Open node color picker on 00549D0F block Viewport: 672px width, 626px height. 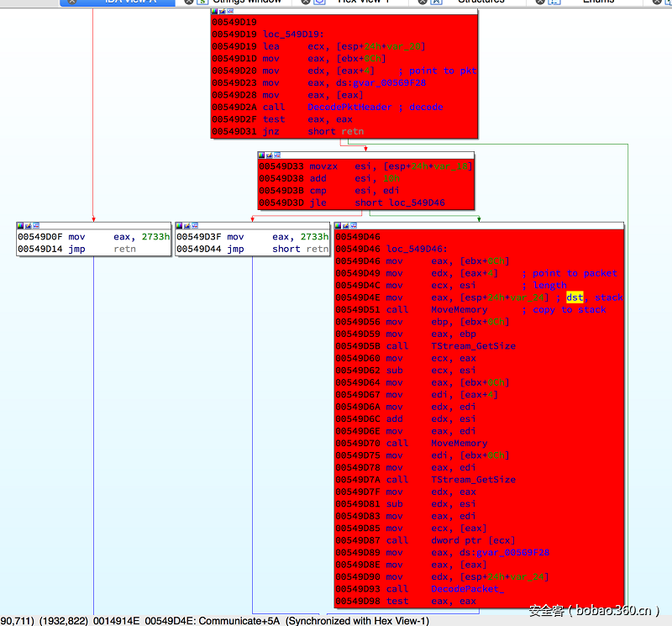click(20, 225)
